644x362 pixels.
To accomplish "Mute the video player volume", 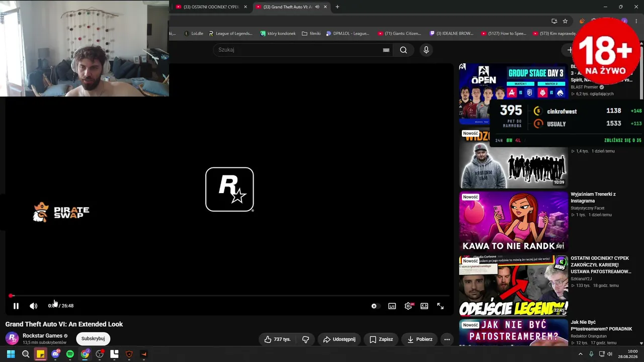I will click(x=33, y=306).
